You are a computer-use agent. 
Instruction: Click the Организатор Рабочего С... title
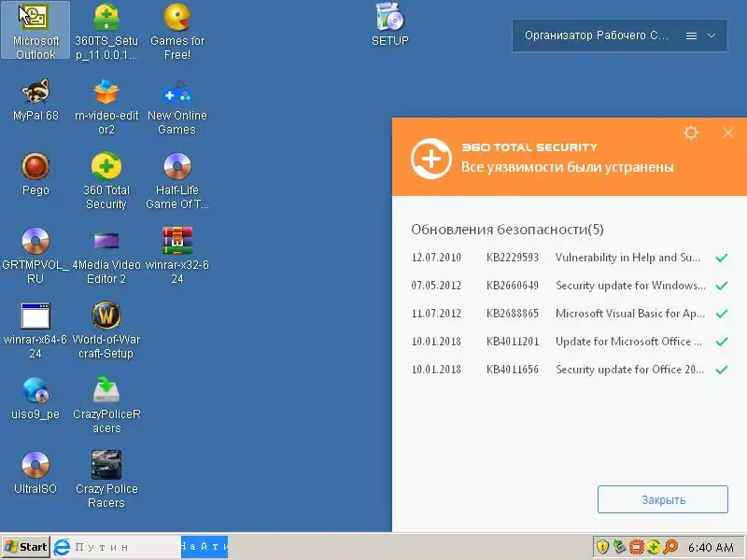[597, 35]
